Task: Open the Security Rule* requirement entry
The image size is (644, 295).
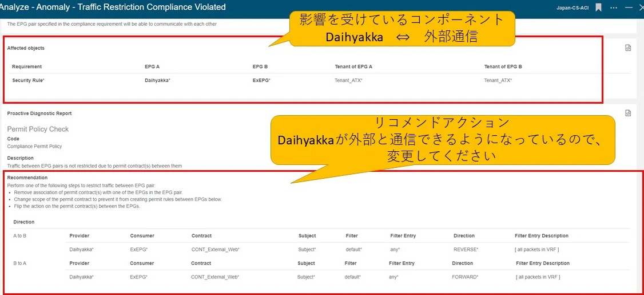Action: click(x=28, y=80)
